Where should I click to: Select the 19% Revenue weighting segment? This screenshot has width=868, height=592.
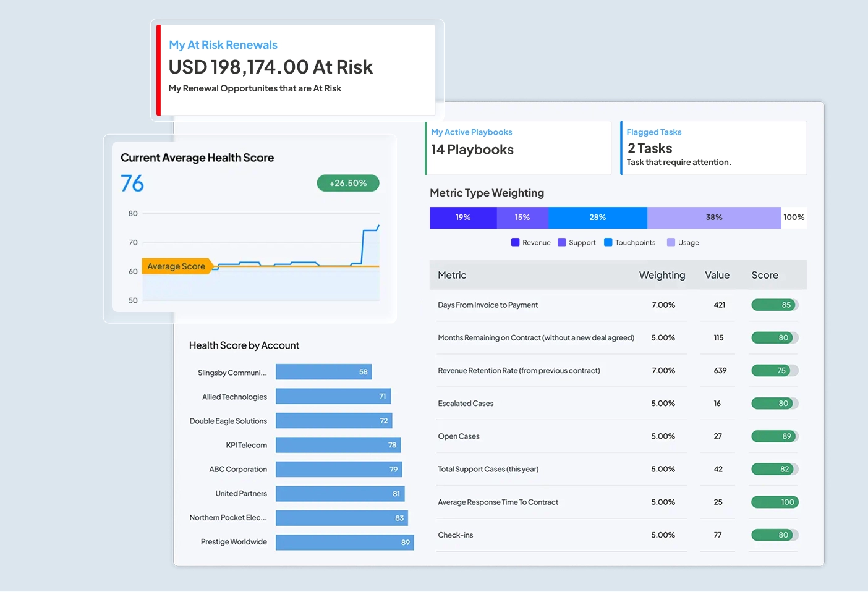pos(463,218)
